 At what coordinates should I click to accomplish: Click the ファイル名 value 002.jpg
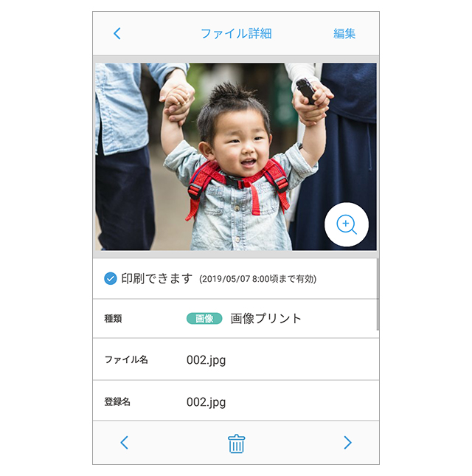click(206, 360)
